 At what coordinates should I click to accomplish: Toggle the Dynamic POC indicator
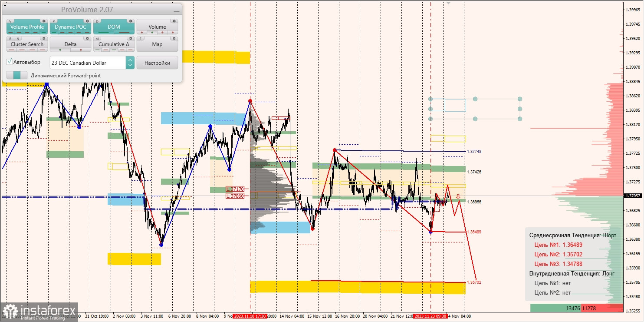(70, 27)
